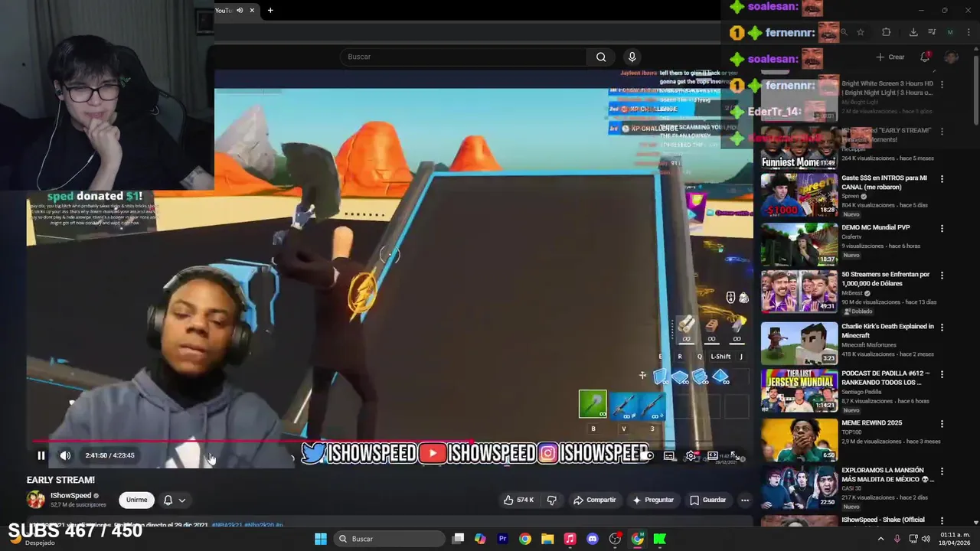980x551 pixels.
Task: Click the Compartir share button
Action: 594,500
